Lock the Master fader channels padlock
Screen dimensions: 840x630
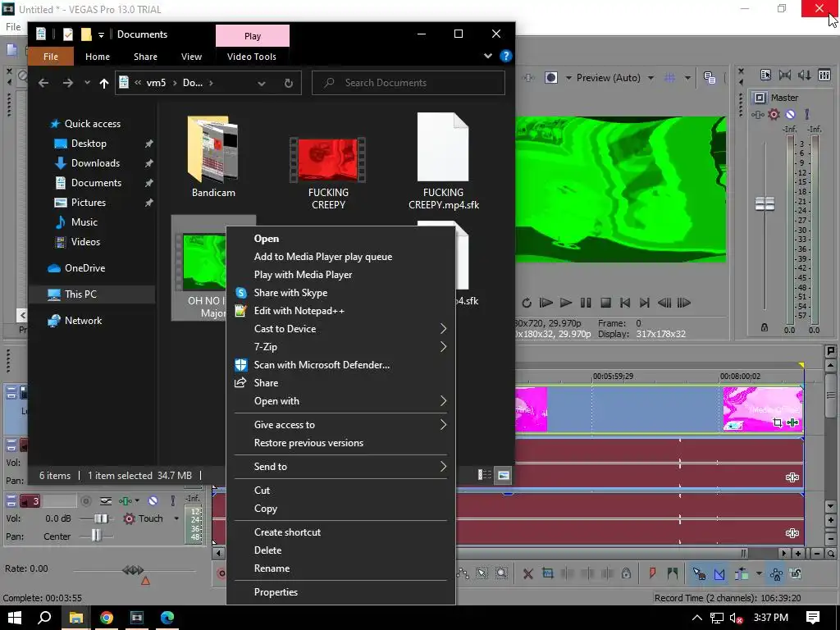pos(765,327)
